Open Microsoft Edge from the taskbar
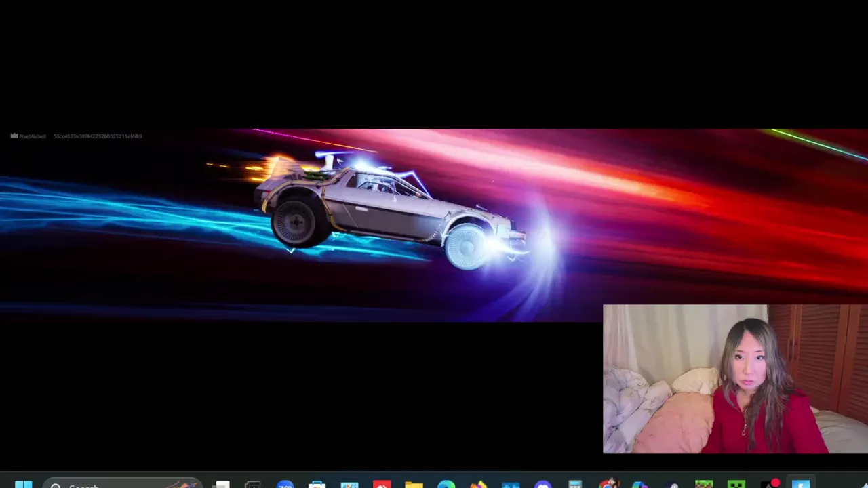 [446, 485]
